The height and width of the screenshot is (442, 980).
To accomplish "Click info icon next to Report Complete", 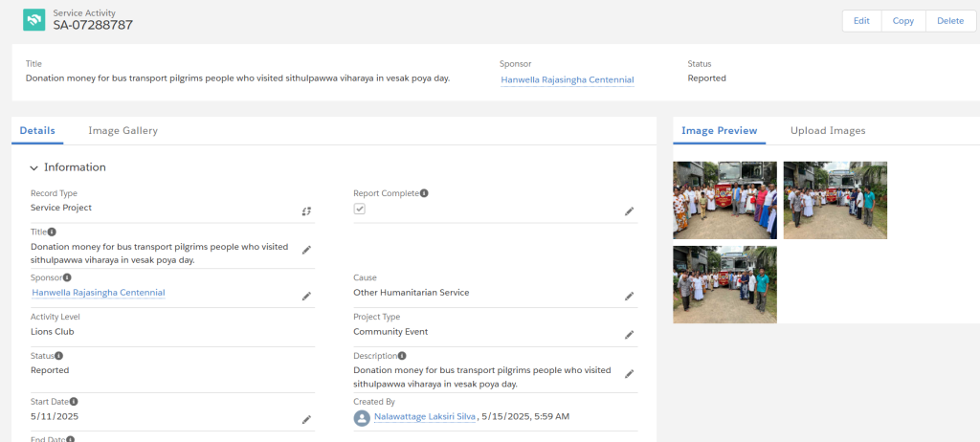I will 424,193.
